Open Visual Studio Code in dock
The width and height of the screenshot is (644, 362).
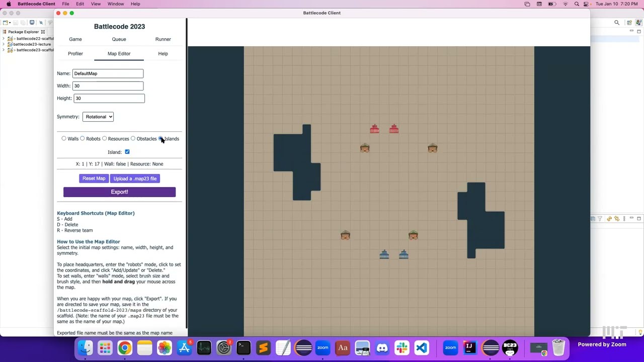(422, 348)
